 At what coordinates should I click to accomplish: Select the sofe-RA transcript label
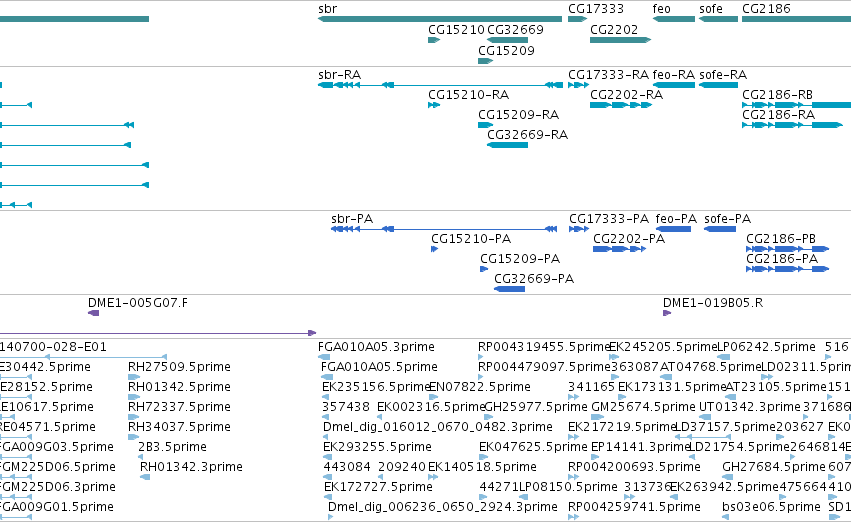pyautogui.click(x=723, y=75)
